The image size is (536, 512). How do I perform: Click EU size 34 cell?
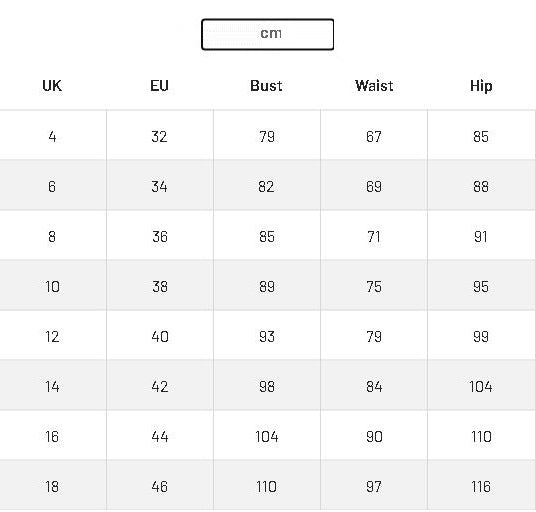point(160,185)
